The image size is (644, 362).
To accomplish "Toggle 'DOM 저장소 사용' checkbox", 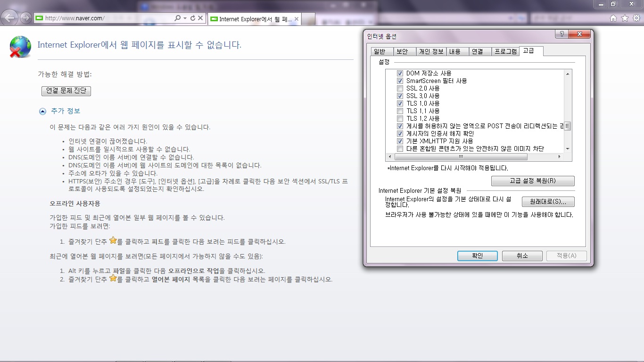I will pos(400,74).
